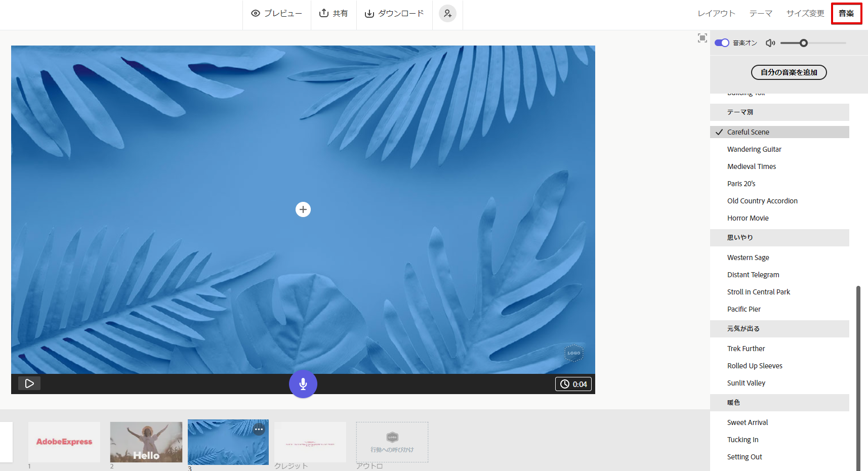Click the plus icon in the scene center
This screenshot has height=471, width=868.
(303, 209)
